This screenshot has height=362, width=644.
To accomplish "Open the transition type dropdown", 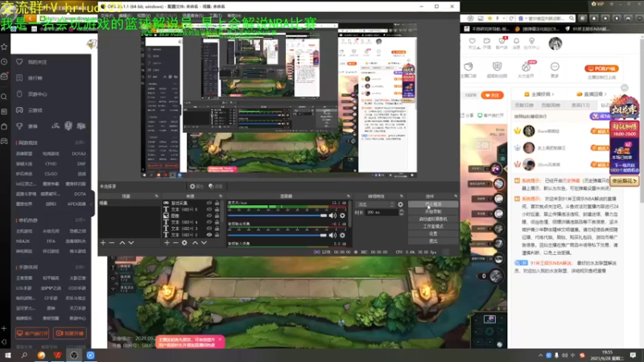I will [x=375, y=204].
